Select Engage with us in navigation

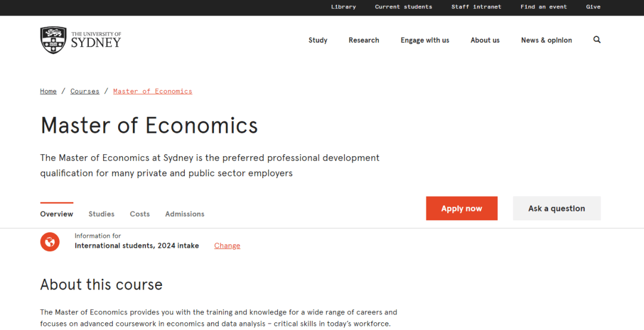point(425,41)
